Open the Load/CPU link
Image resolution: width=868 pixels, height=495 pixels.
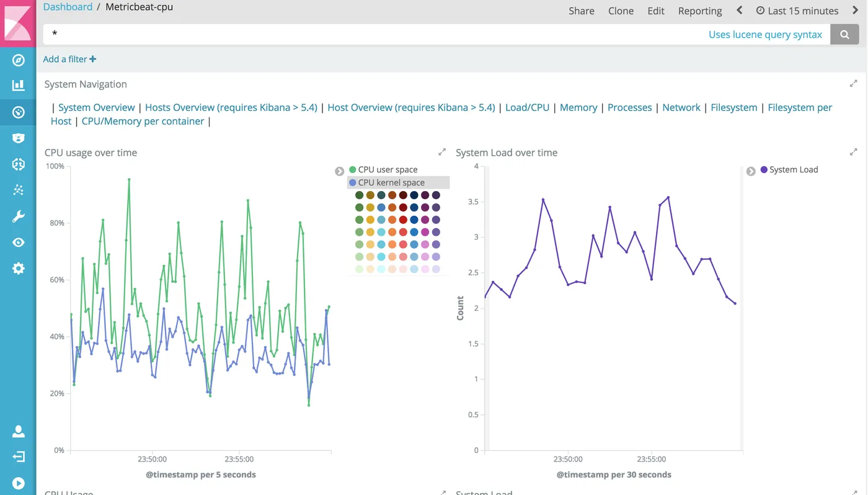(527, 107)
